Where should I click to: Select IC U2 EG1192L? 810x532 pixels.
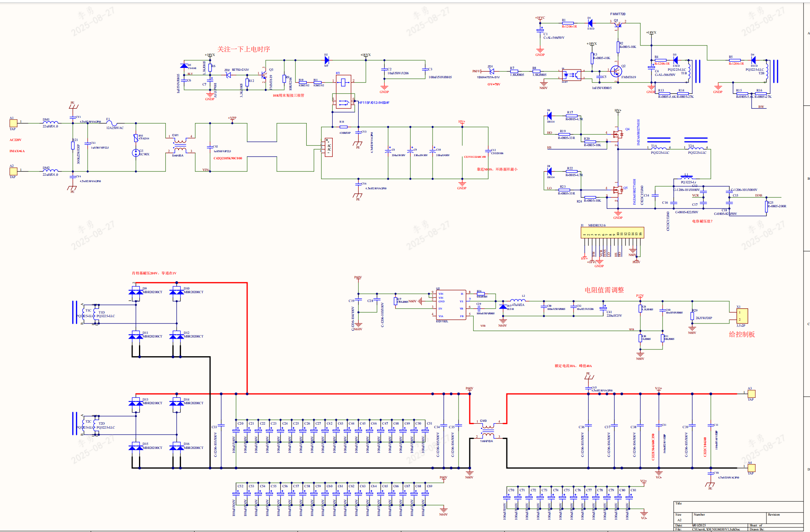[451, 305]
